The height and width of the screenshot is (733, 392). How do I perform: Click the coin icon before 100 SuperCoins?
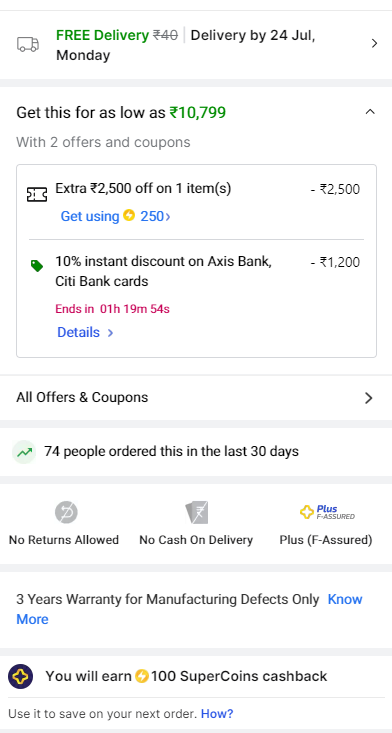pos(142,676)
